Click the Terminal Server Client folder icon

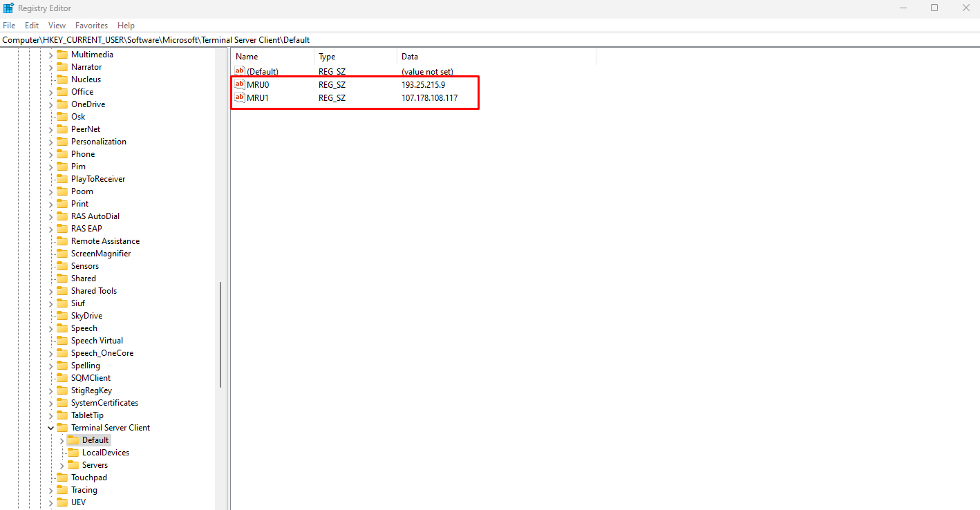(x=62, y=428)
